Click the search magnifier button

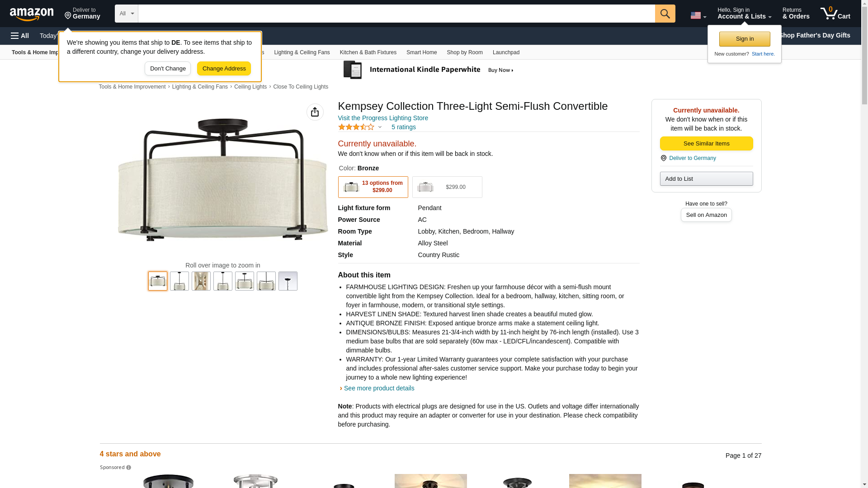665,14
